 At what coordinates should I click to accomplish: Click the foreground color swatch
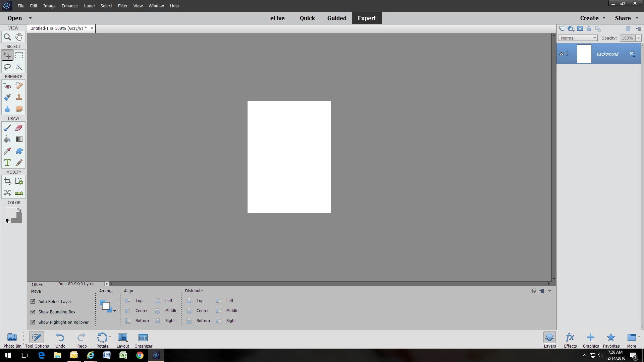[10, 213]
